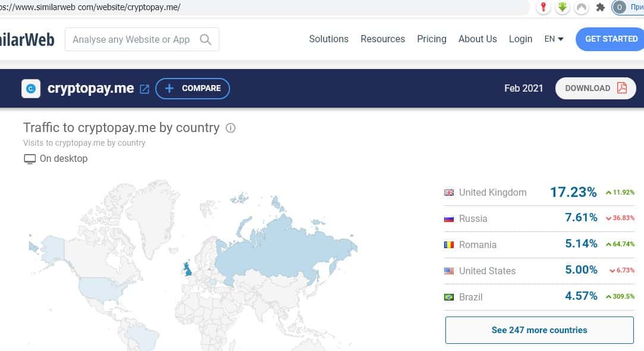This screenshot has width=644, height=351.
Task: Click the On desktop label
Action: point(64,159)
